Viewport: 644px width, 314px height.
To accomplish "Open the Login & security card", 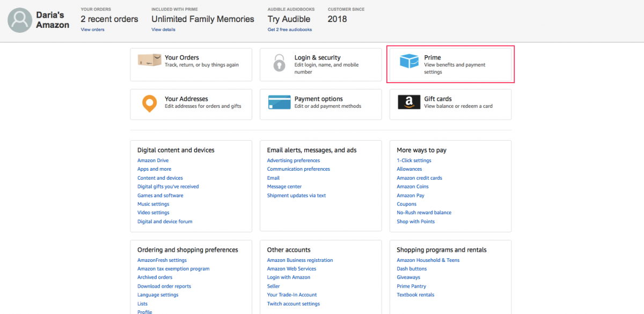I will coord(320,65).
